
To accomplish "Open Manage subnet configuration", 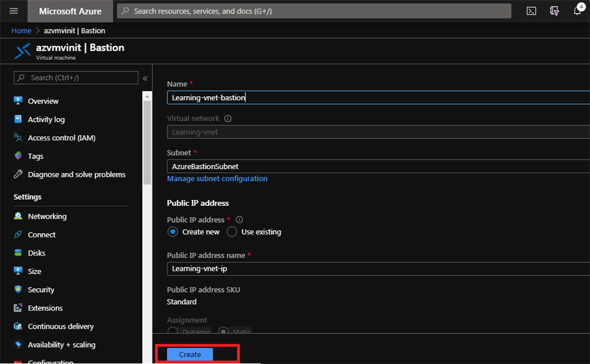I will pyautogui.click(x=217, y=179).
